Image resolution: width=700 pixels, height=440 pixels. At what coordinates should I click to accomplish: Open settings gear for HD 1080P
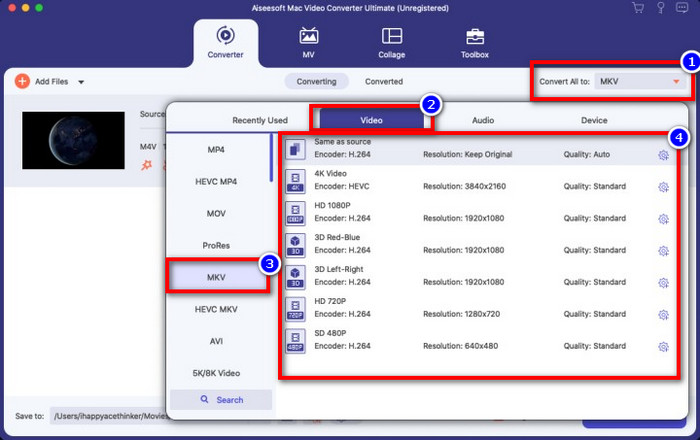point(663,219)
